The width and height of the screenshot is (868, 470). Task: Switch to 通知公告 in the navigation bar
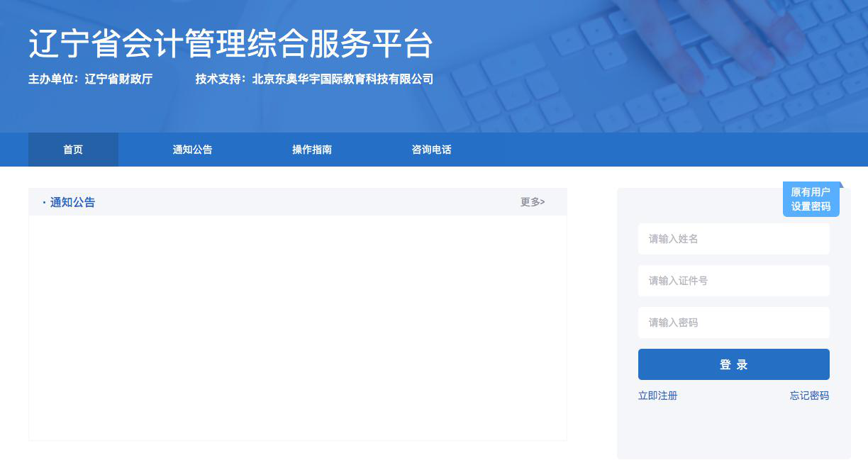(192, 150)
